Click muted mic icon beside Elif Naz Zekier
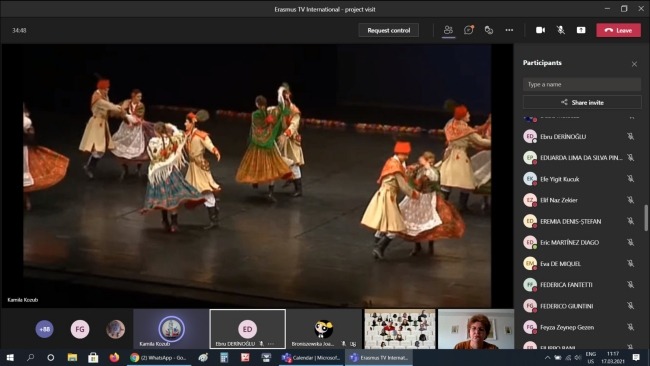 pos(631,200)
